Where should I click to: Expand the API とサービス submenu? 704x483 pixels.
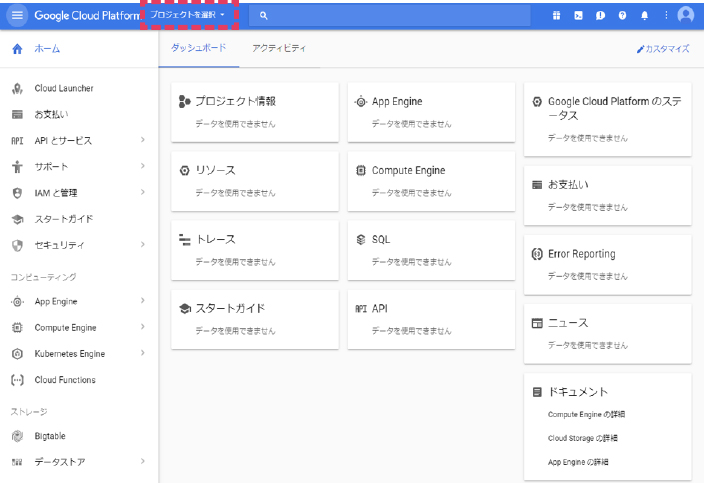pos(143,141)
